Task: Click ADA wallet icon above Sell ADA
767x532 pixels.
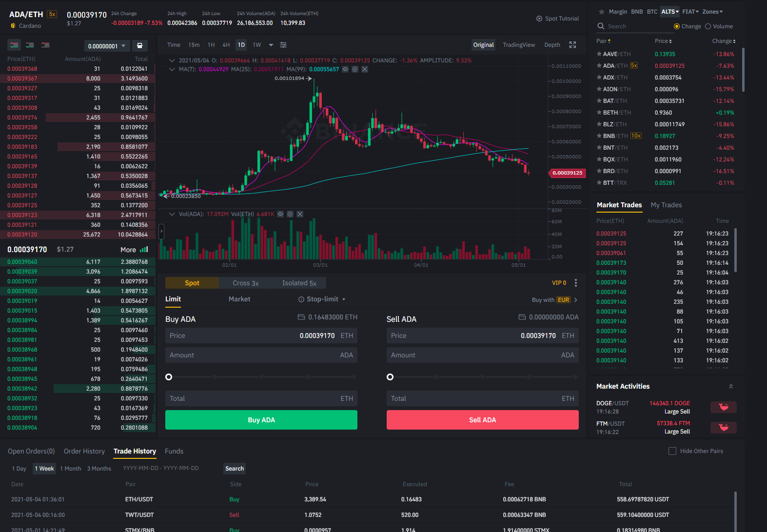Action: [x=522, y=317]
